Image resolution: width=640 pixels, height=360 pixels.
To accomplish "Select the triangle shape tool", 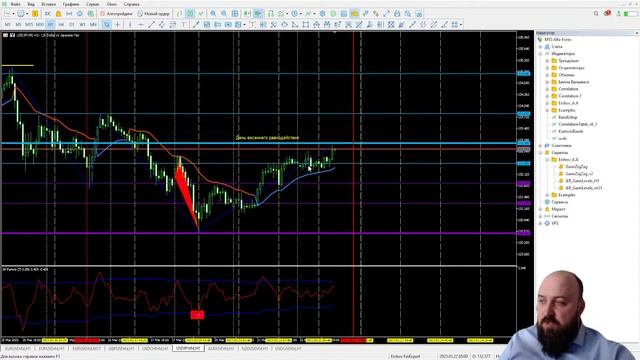I will [295, 24].
